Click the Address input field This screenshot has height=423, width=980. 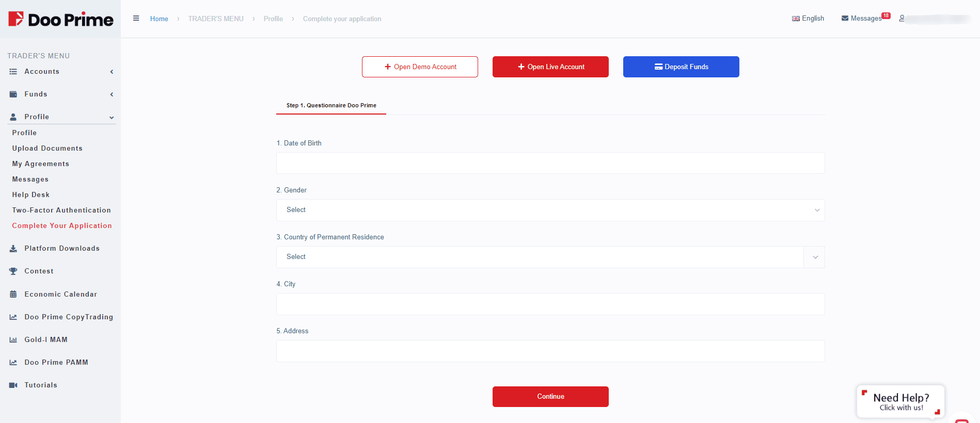pyautogui.click(x=550, y=351)
